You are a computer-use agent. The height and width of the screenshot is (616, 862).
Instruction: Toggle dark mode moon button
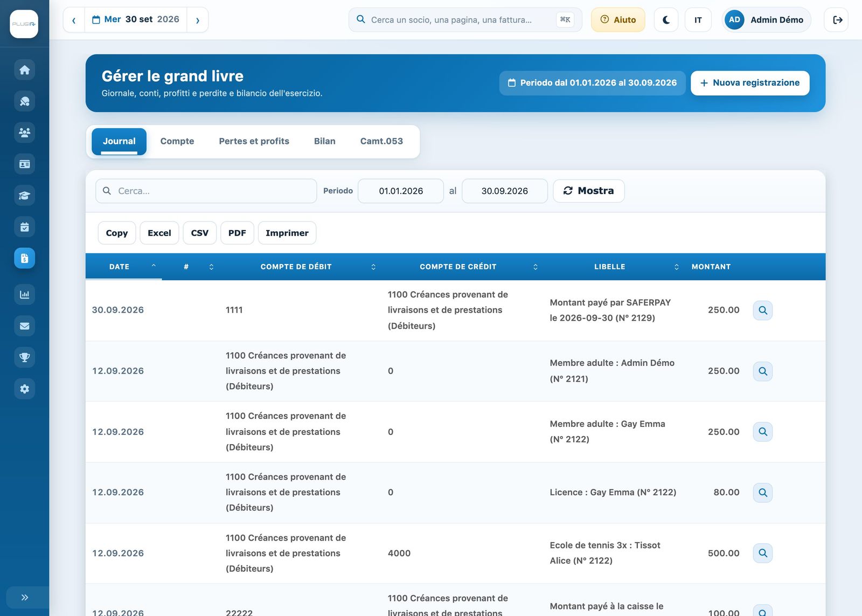(x=666, y=20)
